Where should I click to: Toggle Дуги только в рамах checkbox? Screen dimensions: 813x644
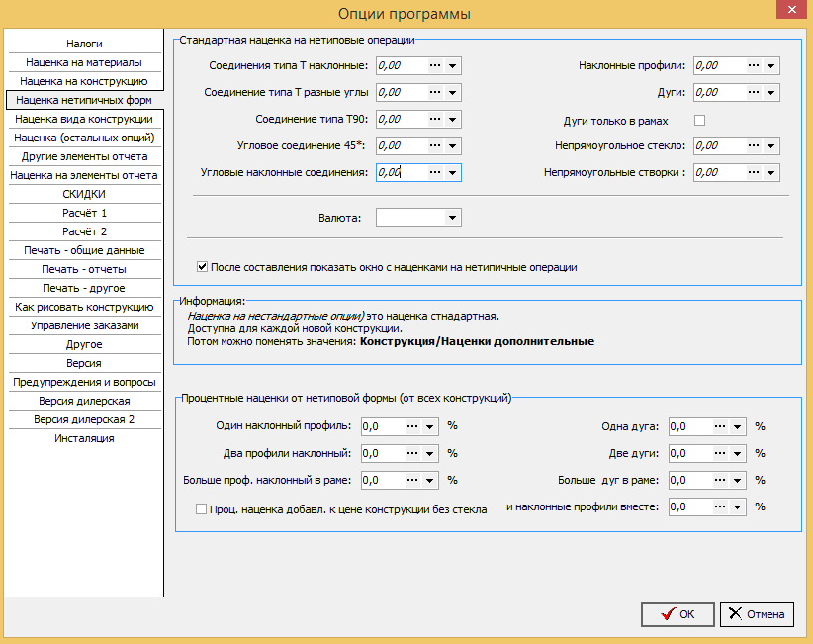699,121
